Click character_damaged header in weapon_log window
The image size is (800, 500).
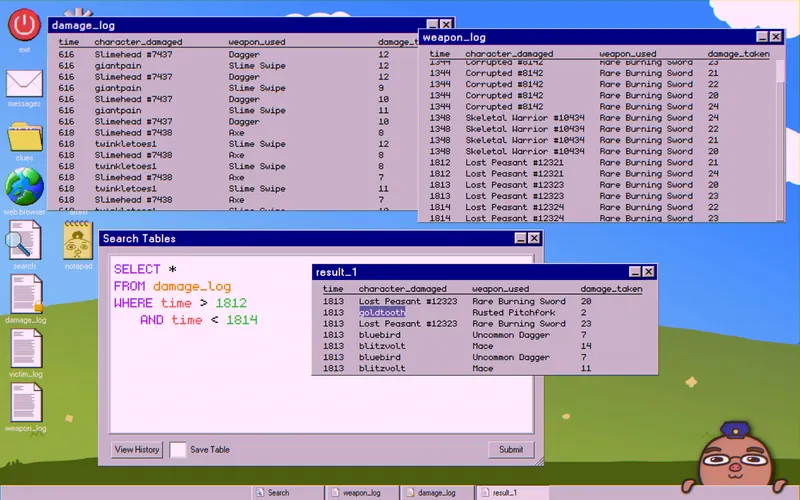coord(509,54)
